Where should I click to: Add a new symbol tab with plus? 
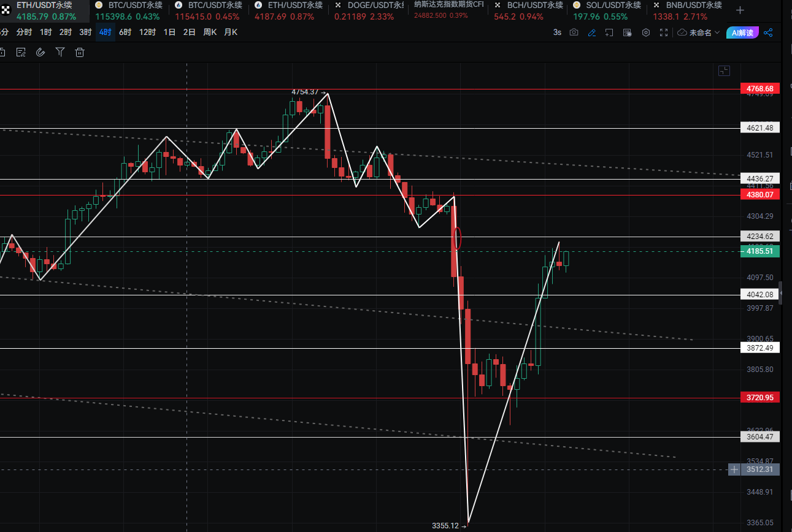click(740, 10)
